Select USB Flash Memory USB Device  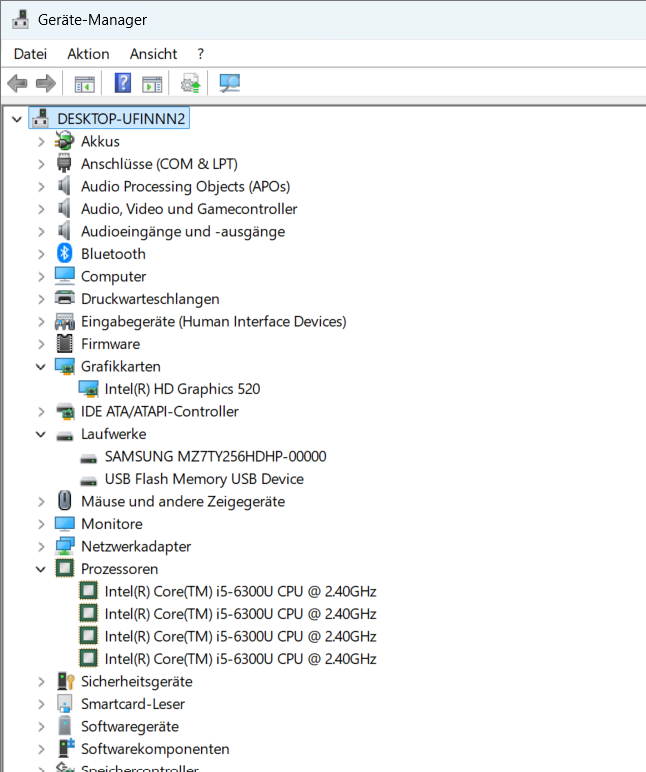[x=204, y=479]
